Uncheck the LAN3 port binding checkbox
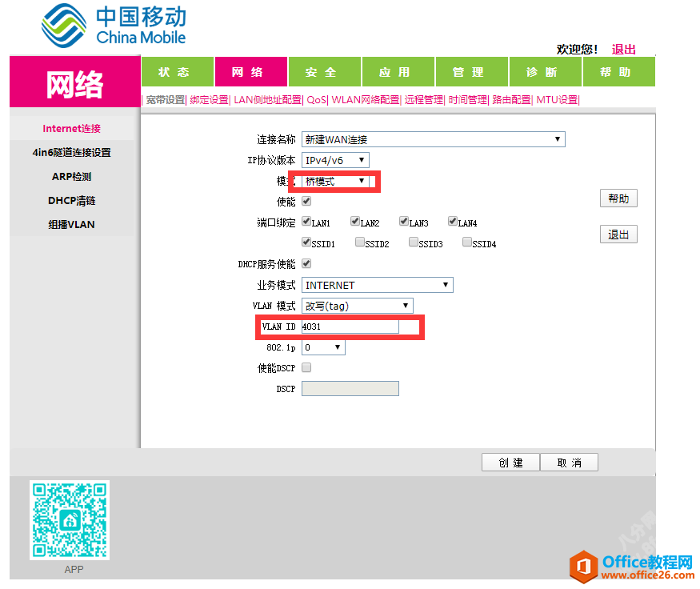700x589 pixels. point(403,221)
